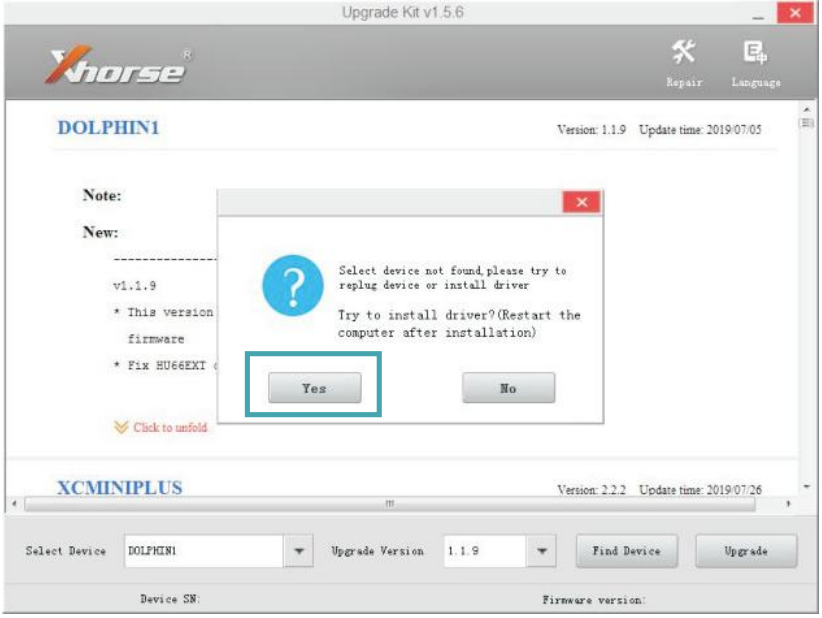Open the Upgrade Version dropdown arrow
The height and width of the screenshot is (618, 822).
pos(541,551)
